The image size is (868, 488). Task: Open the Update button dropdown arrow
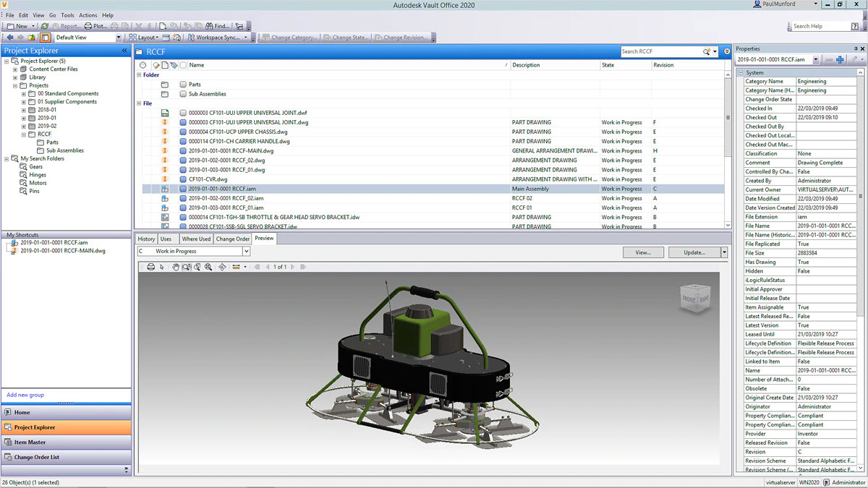coord(724,252)
